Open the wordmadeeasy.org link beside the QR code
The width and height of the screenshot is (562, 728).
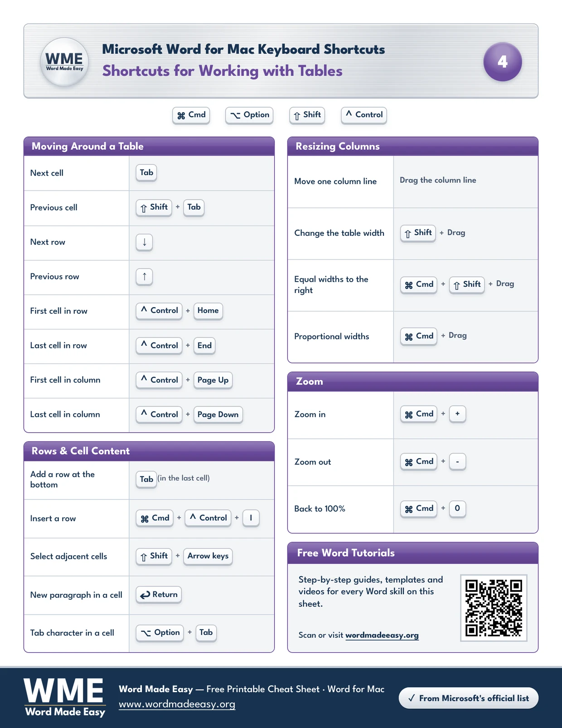pyautogui.click(x=382, y=635)
